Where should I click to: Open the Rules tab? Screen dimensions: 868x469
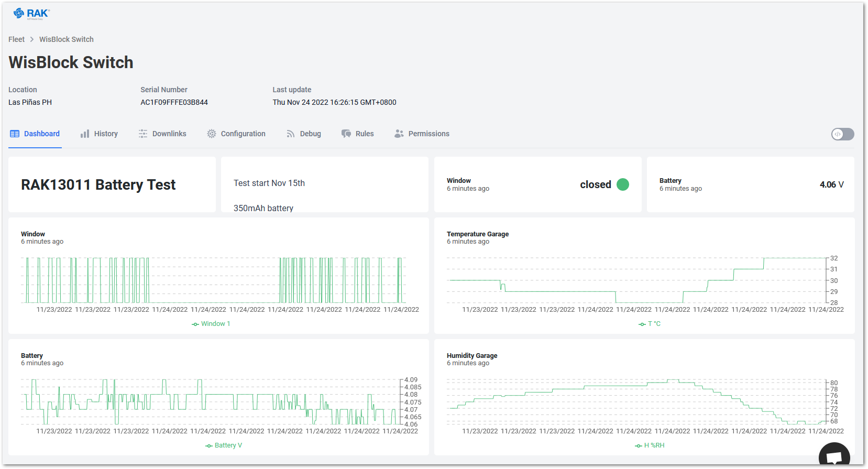[358, 134]
